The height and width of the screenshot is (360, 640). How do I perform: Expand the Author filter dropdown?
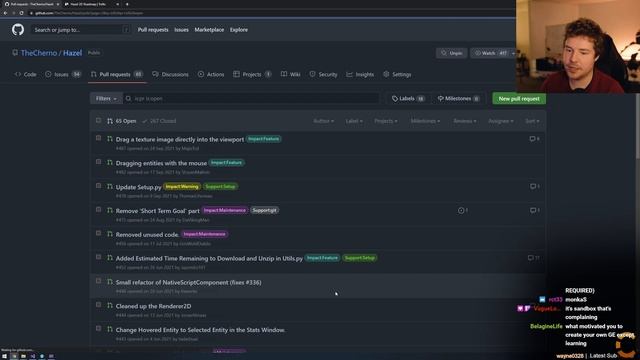pyautogui.click(x=323, y=121)
